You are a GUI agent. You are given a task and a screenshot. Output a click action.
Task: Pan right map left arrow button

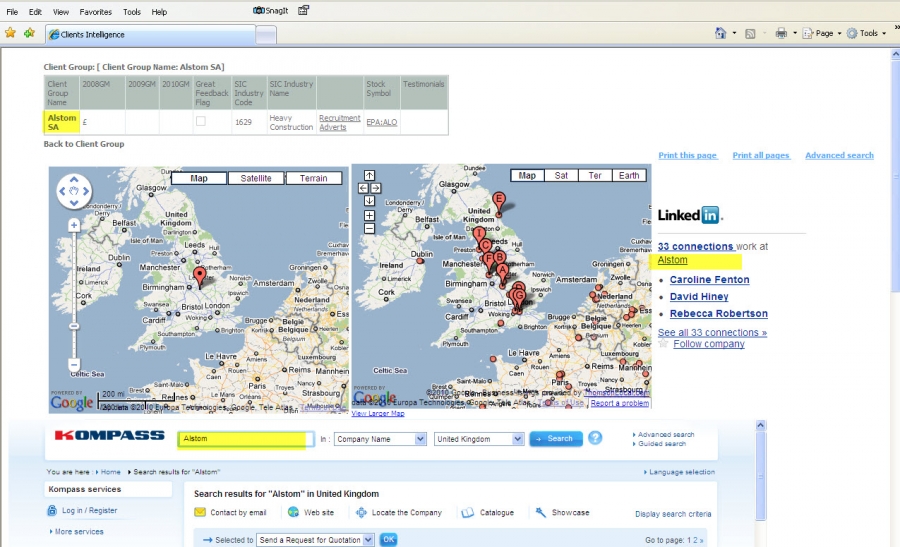(363, 188)
